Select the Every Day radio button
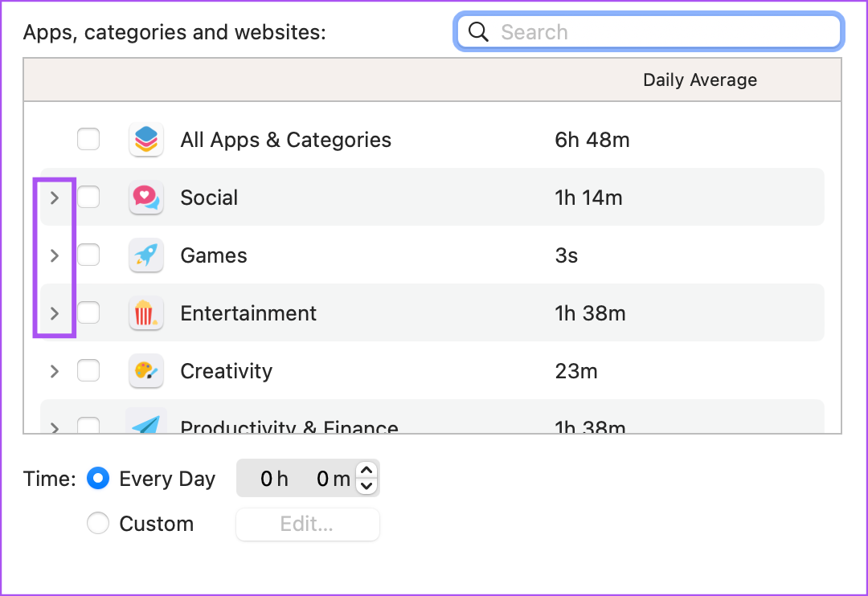868x596 pixels. pos(97,478)
